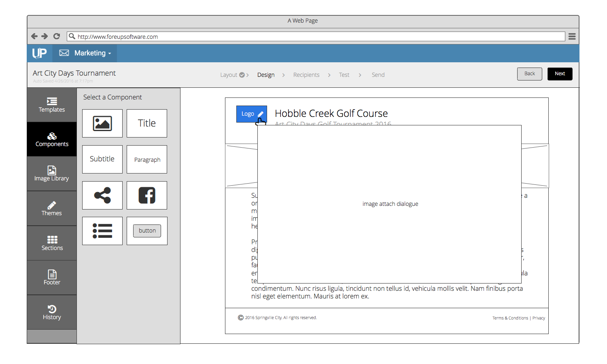Go to the Test step
Viewport: 607px width, 364px height.
(344, 75)
